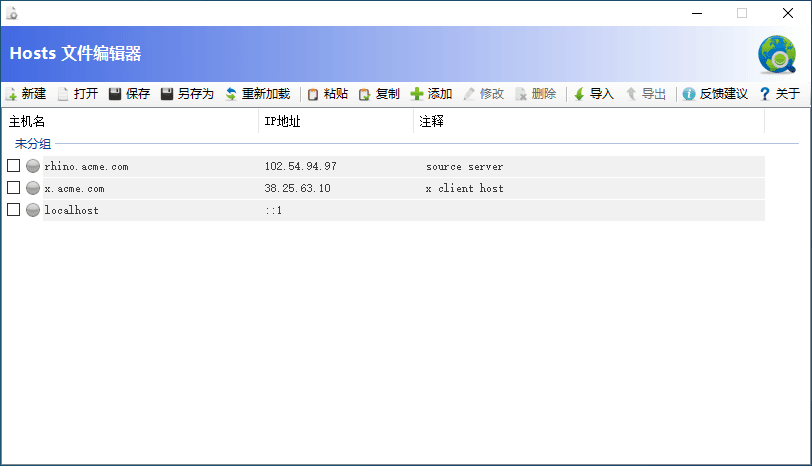
Task: Click status circle for x.acme.com
Action: point(33,188)
